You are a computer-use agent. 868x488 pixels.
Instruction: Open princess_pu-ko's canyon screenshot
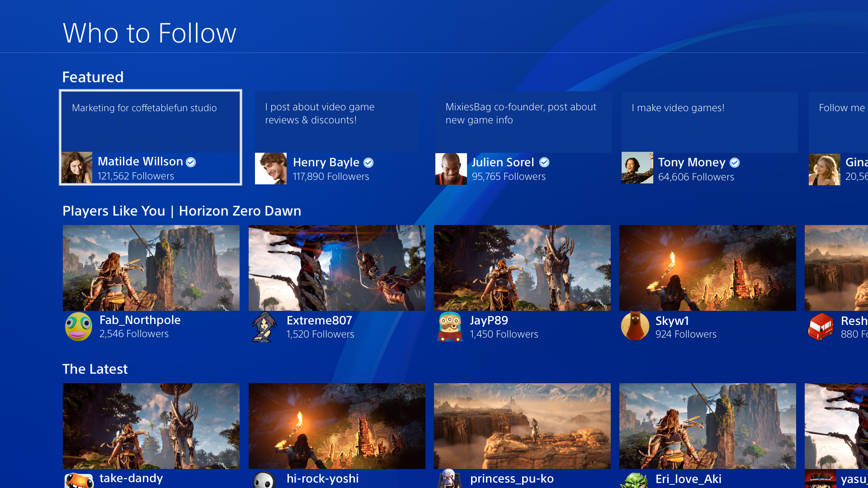(522, 426)
